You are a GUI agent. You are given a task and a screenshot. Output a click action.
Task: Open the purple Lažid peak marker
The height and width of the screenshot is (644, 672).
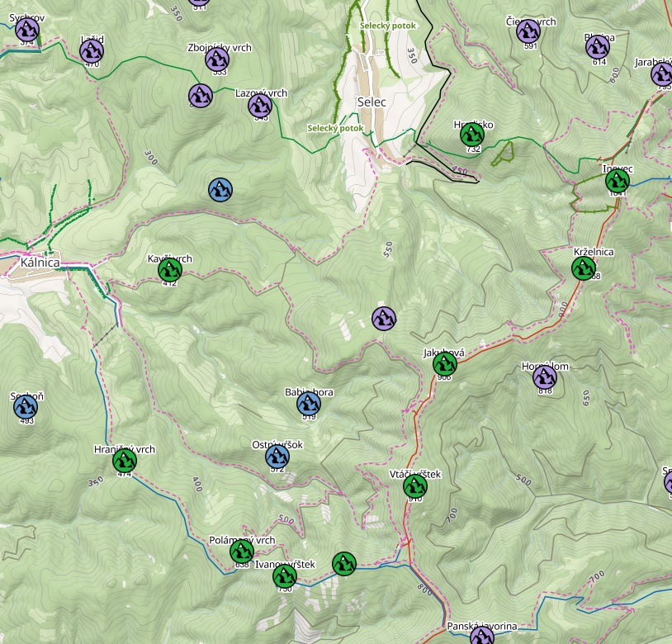92,51
